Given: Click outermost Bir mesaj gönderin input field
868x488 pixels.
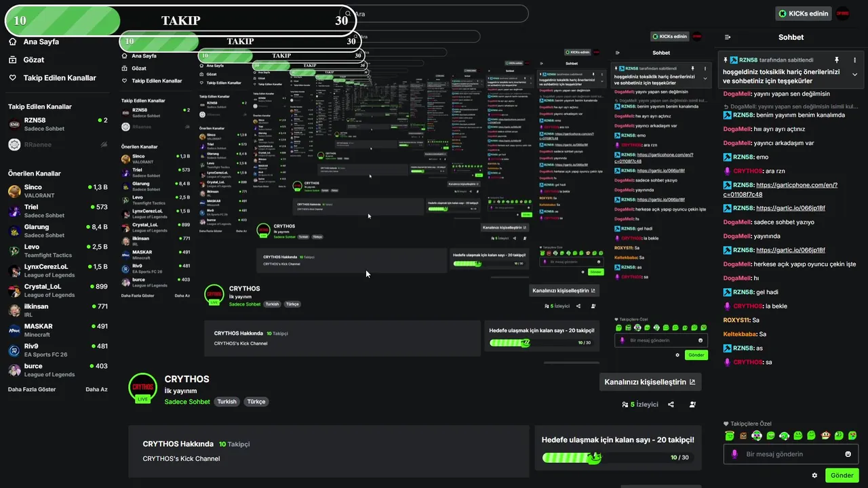Looking at the screenshot, I should pos(791,454).
